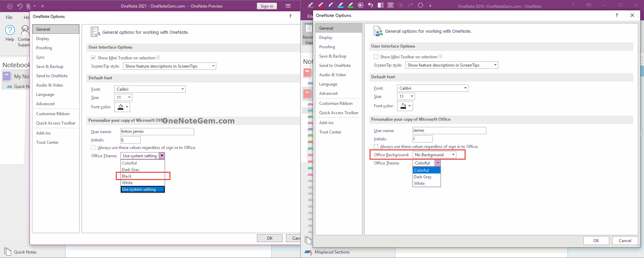This screenshot has width=644, height=258.
Task: Uncheck Show Mini Toolbar in 2021 dialog
Action: click(93, 58)
